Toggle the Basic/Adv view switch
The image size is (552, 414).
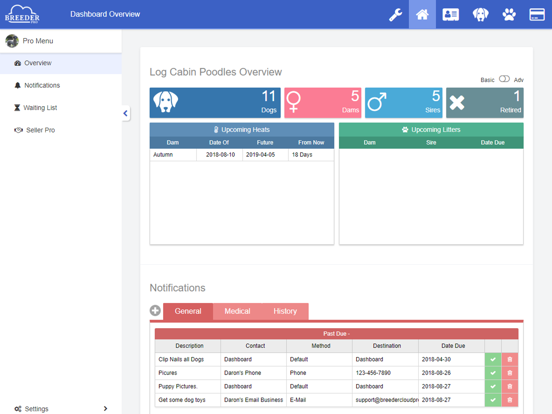(x=504, y=79)
